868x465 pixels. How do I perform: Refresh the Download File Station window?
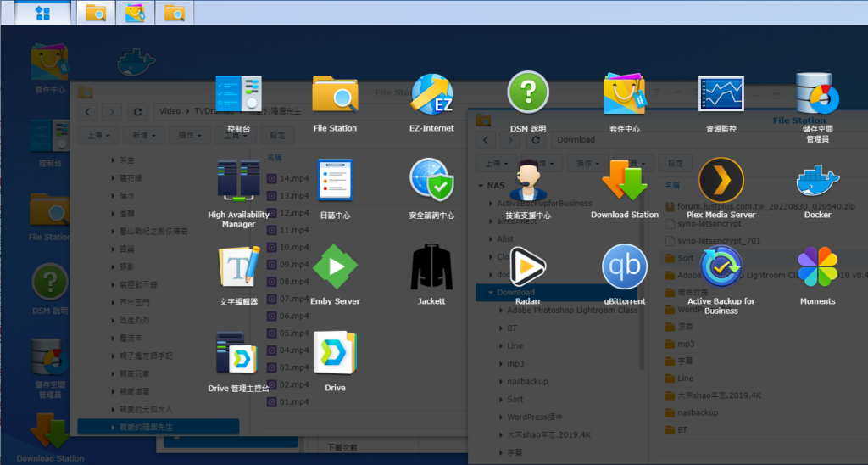536,140
